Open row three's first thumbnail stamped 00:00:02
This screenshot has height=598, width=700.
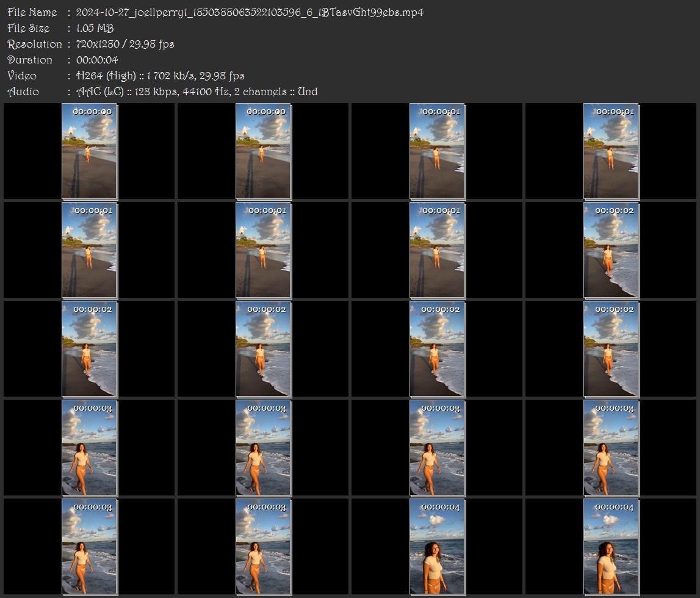pyautogui.click(x=89, y=349)
